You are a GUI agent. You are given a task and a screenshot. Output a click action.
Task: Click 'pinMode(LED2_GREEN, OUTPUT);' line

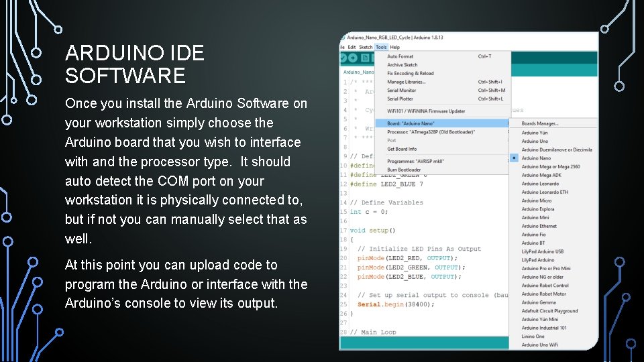coord(411,267)
